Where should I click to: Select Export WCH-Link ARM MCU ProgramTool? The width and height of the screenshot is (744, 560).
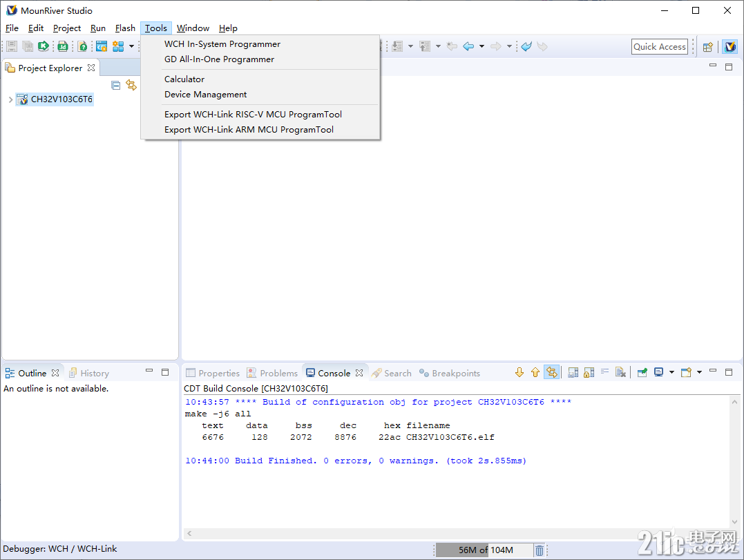(x=260, y=129)
